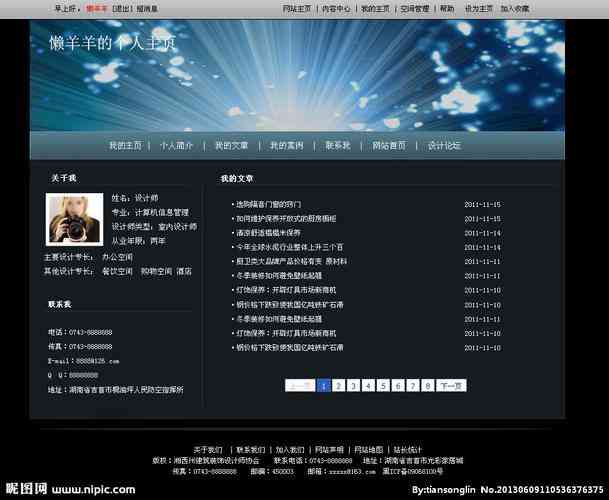Open 短消息 in the top bar
The width and height of the screenshot is (609, 500).
[x=147, y=8]
